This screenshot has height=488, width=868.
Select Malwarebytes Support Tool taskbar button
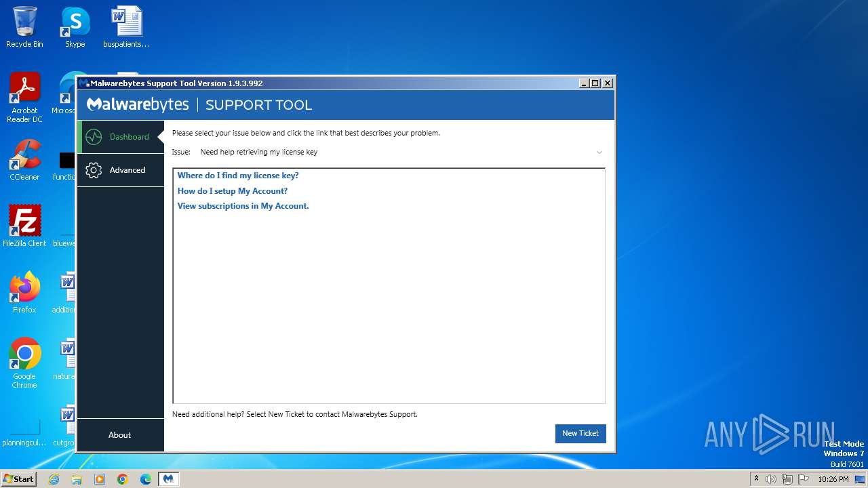[168, 479]
